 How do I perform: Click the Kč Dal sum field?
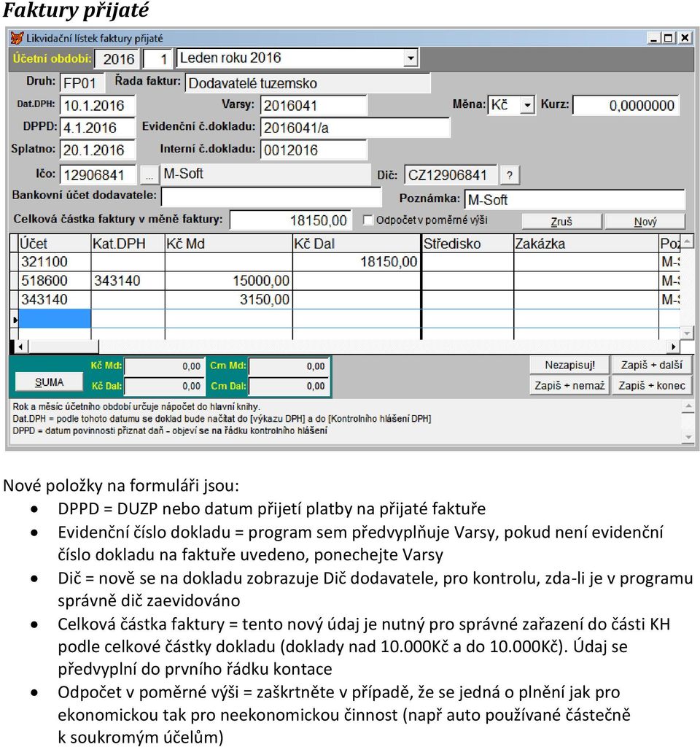[x=164, y=386]
